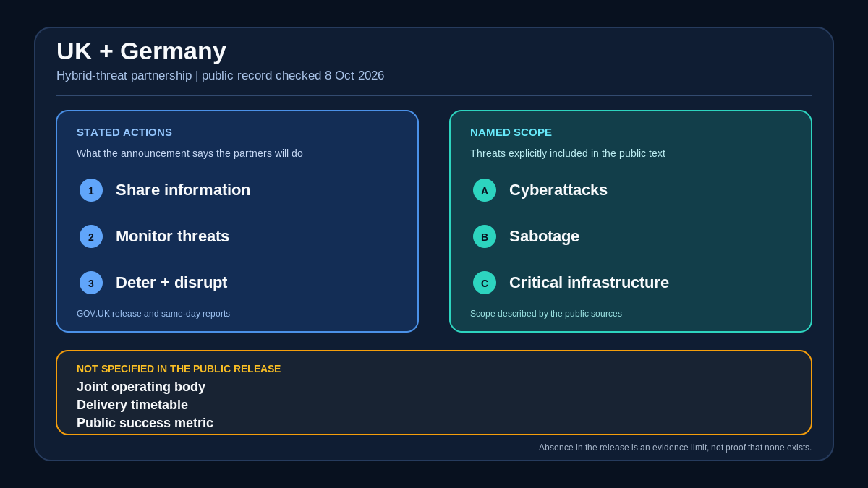This screenshot has height=488, width=868.
Task: Click 'Scope described by the public sources' note
Action: (x=546, y=314)
